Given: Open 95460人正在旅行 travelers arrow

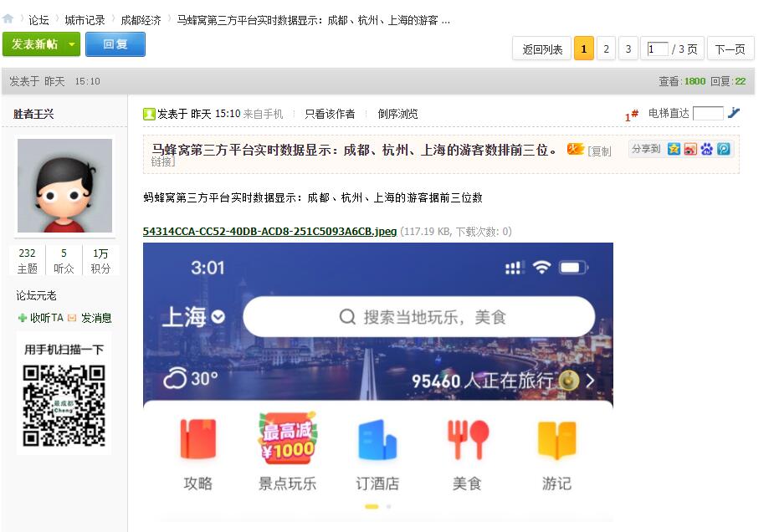Looking at the screenshot, I should (591, 381).
